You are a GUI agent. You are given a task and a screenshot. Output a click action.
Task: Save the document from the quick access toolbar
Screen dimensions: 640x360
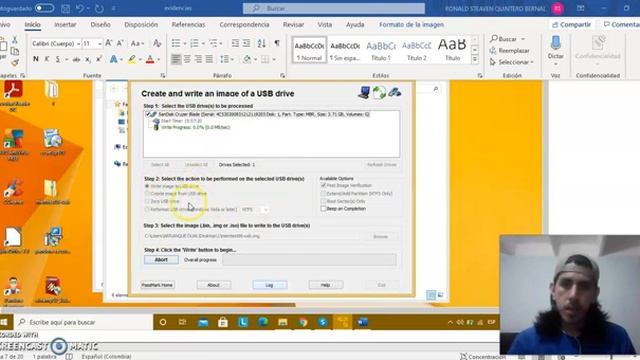click(65, 8)
